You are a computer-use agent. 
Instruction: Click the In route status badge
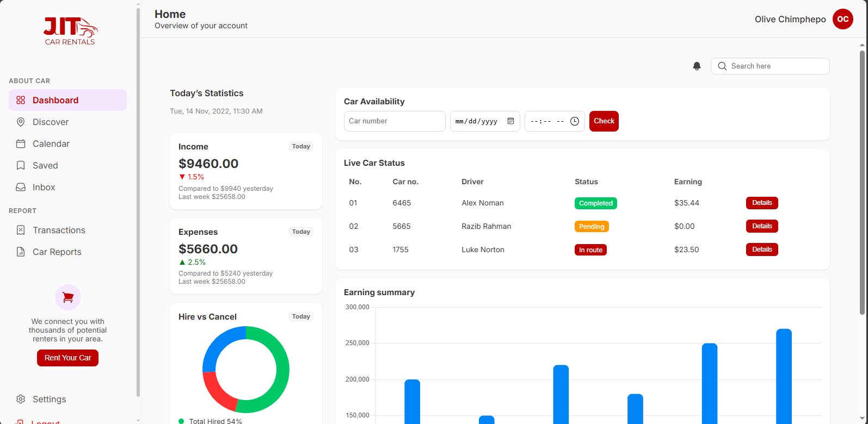[590, 250]
